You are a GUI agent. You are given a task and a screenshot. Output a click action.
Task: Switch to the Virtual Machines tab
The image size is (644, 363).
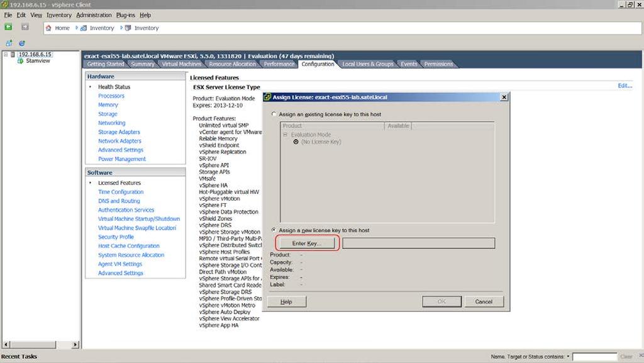tap(182, 64)
